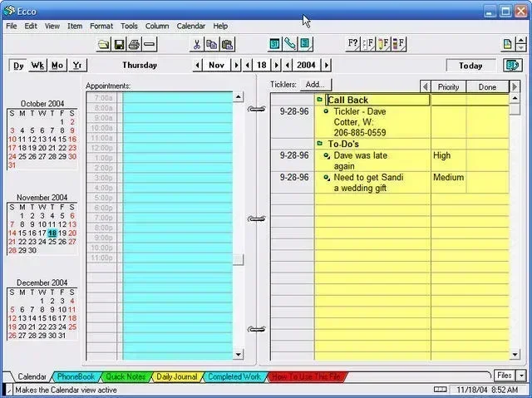Copy using the two-pages toolbar icon
Image resolution: width=532 pixels, height=398 pixels.
coord(212,44)
